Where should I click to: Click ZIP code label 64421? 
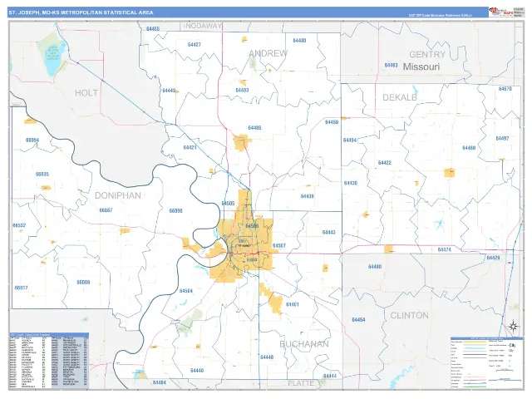pyautogui.click(x=190, y=148)
